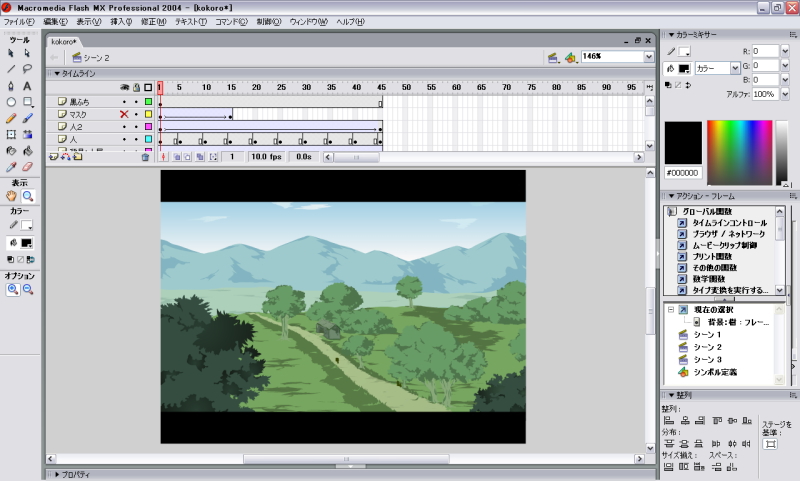The height and width of the screenshot is (481, 800).
Task: Choose the Enlarge zoom option
Action: point(13,290)
